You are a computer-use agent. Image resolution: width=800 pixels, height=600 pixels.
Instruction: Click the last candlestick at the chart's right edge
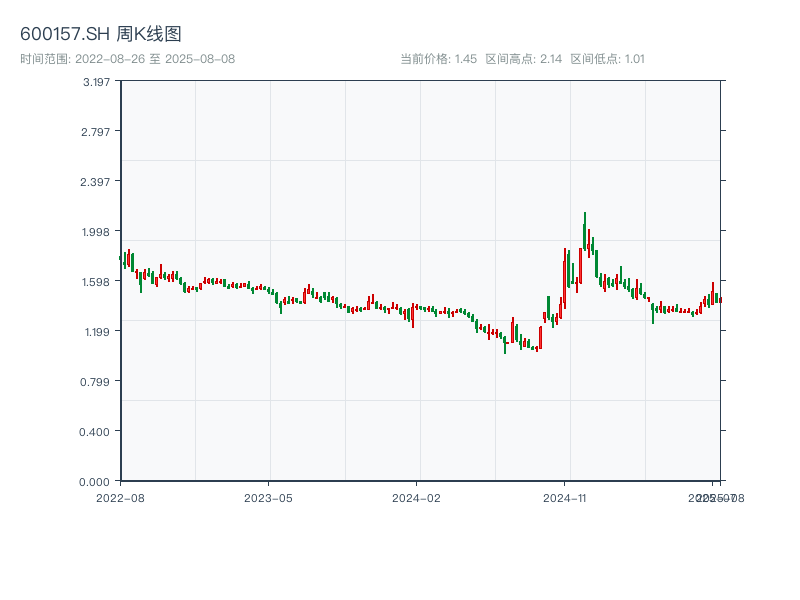(721, 300)
